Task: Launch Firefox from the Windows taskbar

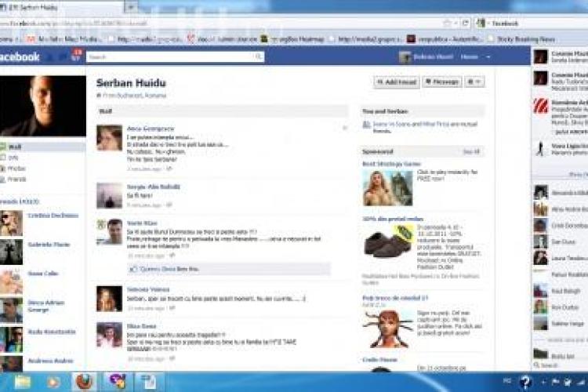Action: point(84,382)
